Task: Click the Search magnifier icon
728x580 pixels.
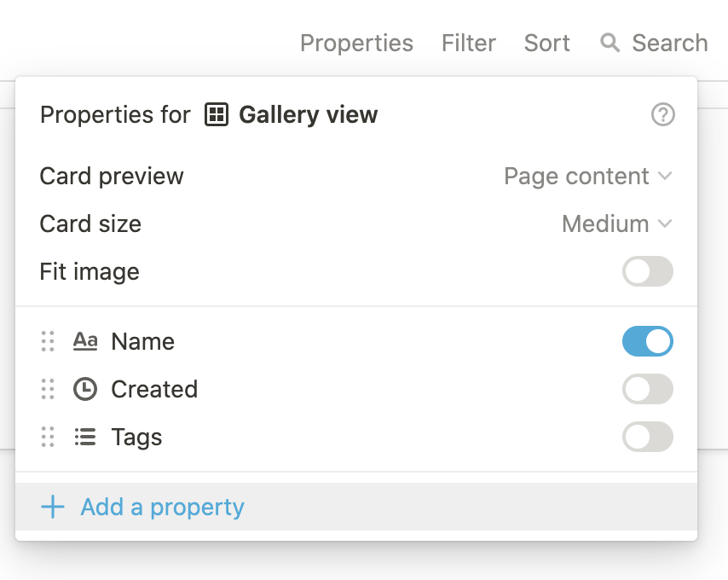Action: coord(610,43)
